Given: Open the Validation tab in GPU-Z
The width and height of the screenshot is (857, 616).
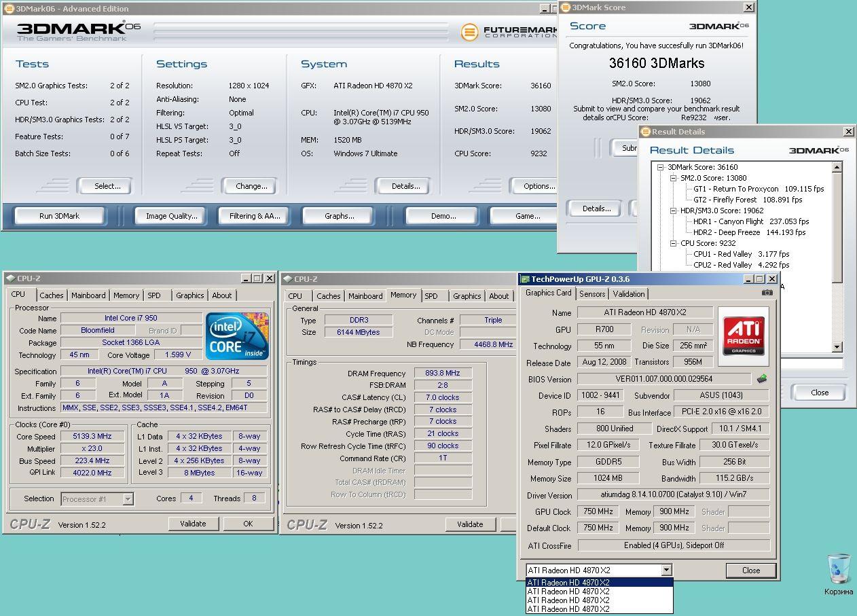Looking at the screenshot, I should tap(629, 294).
